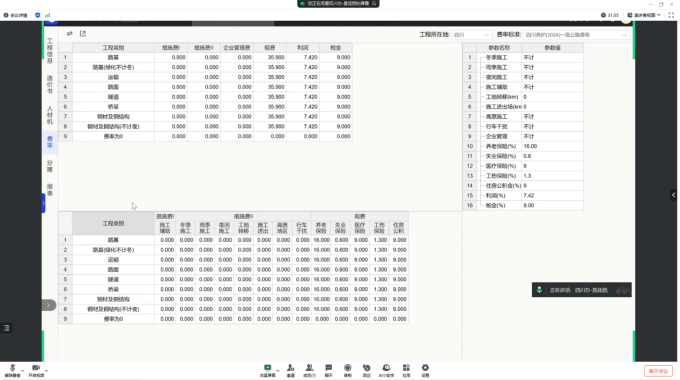This screenshot has height=380, width=680.
Task: Open the 会议详情 meeting info
Action: (16, 15)
